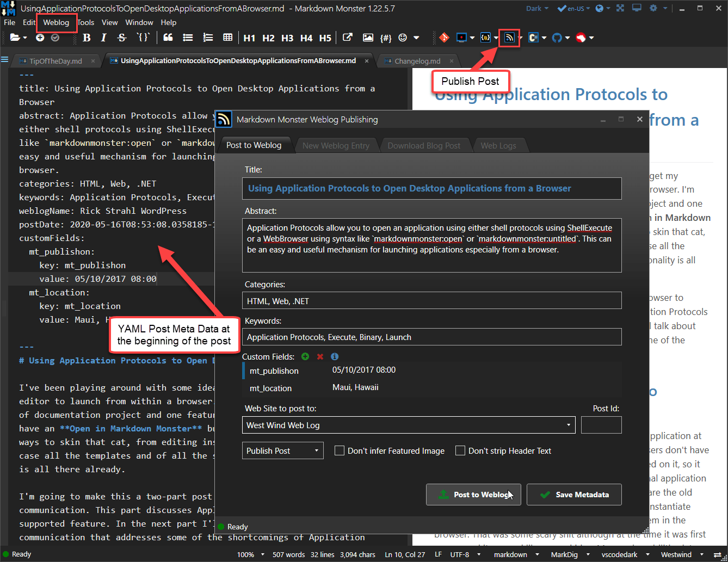The width and height of the screenshot is (728, 562).
Task: Click the screen capture icon
Action: point(462,38)
